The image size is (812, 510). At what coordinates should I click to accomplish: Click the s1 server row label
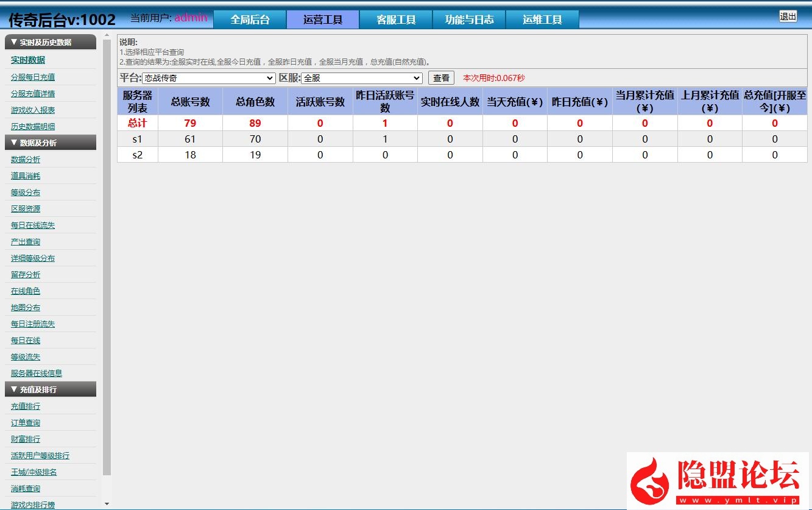point(138,139)
